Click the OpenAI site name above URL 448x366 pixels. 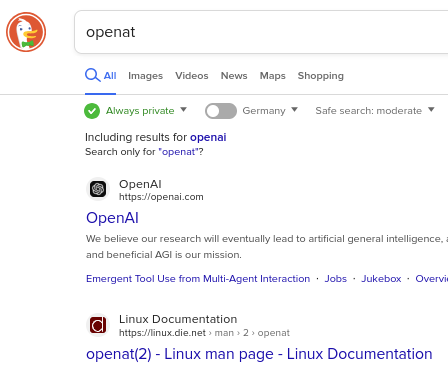[x=140, y=184]
